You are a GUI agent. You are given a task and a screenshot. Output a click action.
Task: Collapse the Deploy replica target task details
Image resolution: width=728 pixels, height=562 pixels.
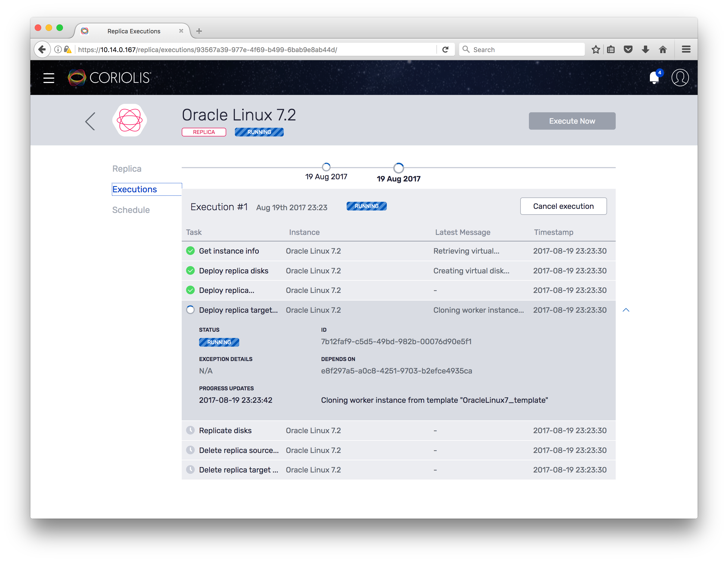coord(626,310)
